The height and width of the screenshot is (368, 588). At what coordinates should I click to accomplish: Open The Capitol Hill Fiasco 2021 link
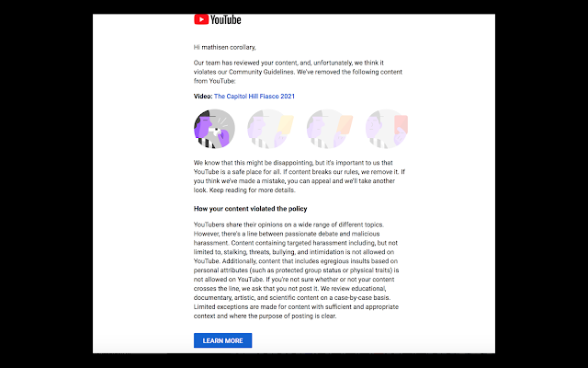click(254, 96)
